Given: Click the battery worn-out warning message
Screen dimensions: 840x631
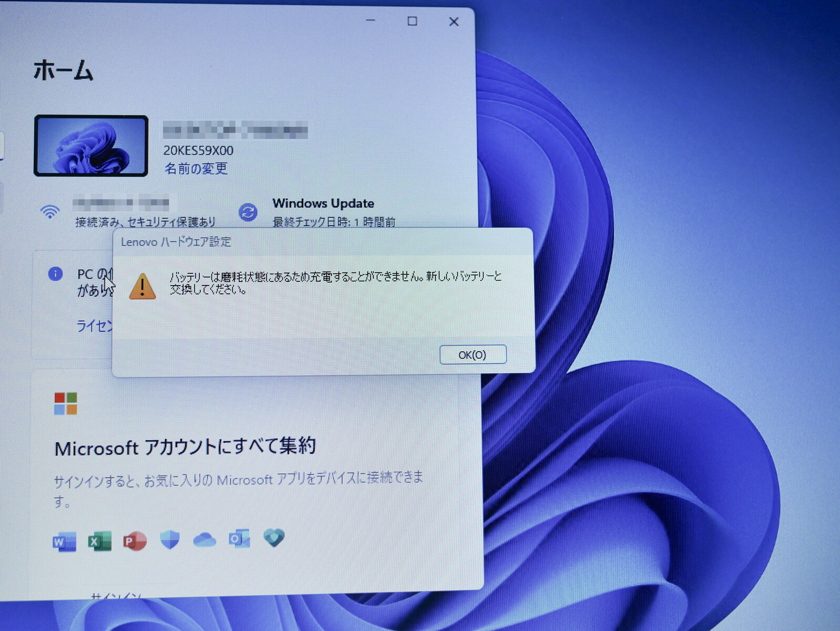Looking at the screenshot, I should pyautogui.click(x=336, y=282).
